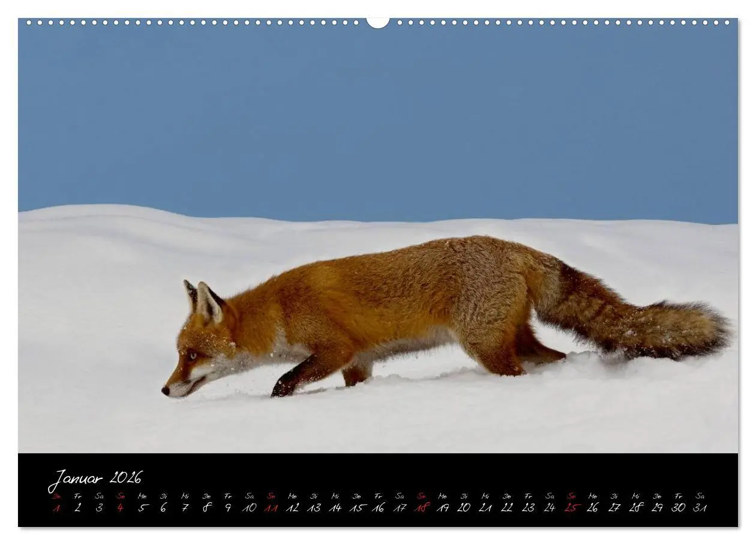
Task: Choose date 27 in the calendar row
Action: 614,508
